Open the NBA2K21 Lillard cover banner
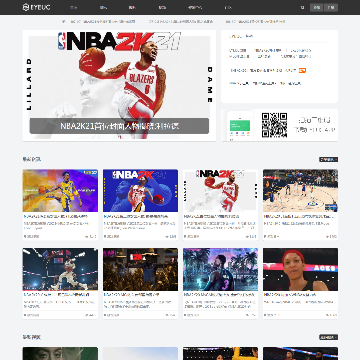 click(119, 85)
